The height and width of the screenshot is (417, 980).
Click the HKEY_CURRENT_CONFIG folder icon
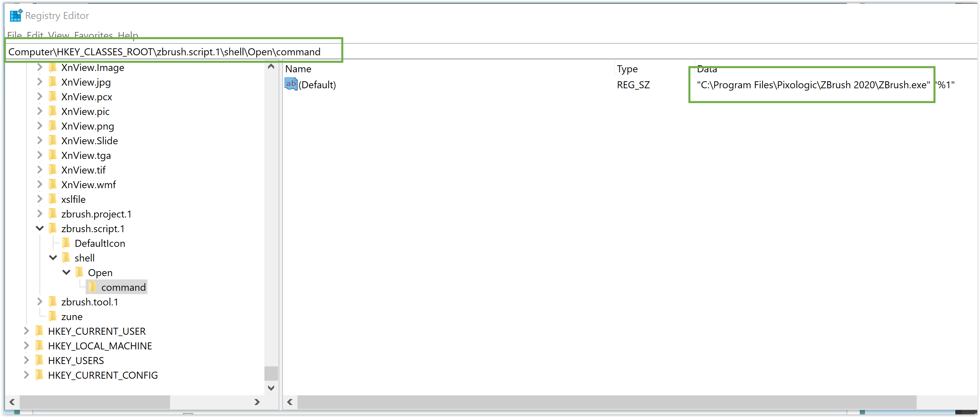[40, 375]
